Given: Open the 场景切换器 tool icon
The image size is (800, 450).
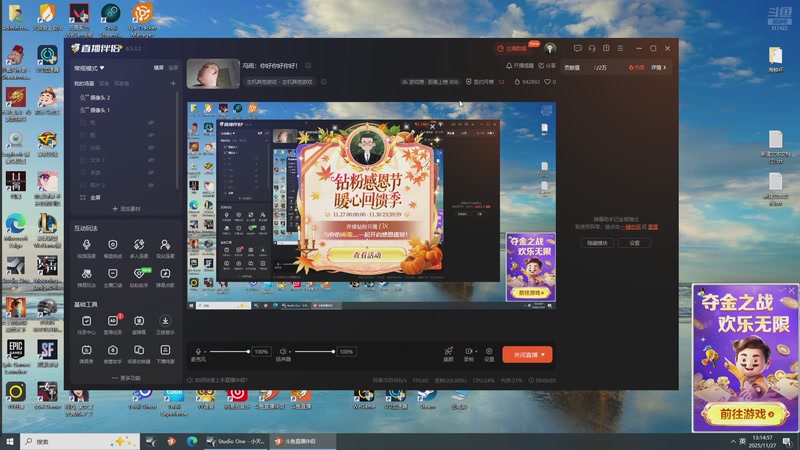Looking at the screenshot, I should 139,350.
